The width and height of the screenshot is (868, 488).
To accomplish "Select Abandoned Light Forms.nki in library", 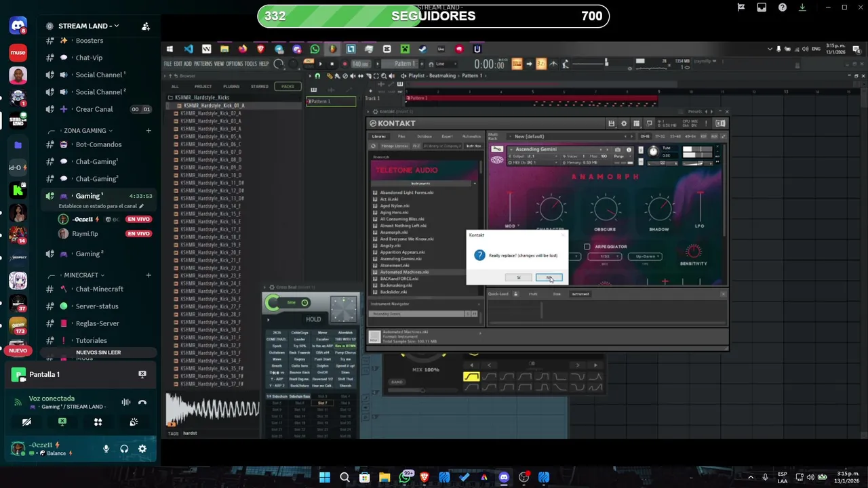I will coord(406,192).
